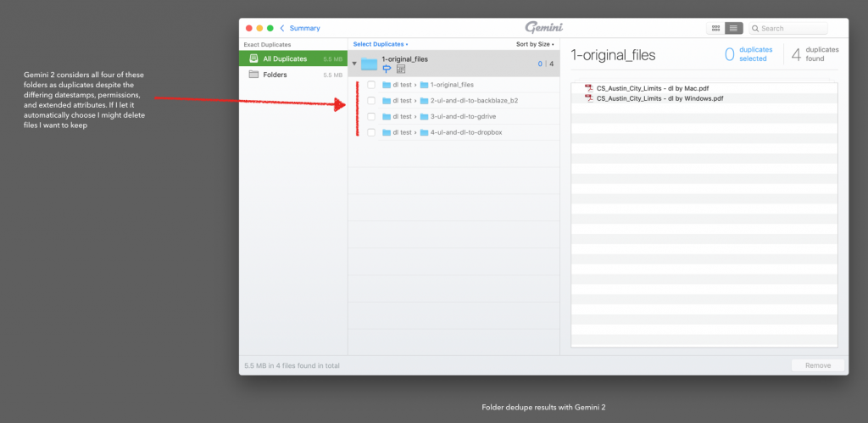Click the 1-original_files preview heading
The image size is (868, 423).
(x=613, y=55)
